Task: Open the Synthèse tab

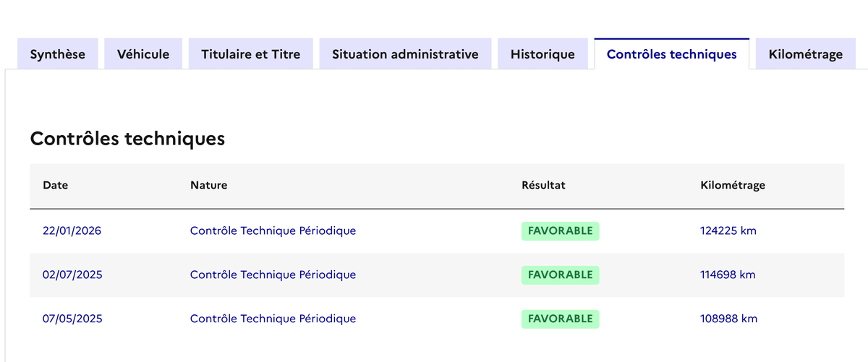Action: [58, 54]
